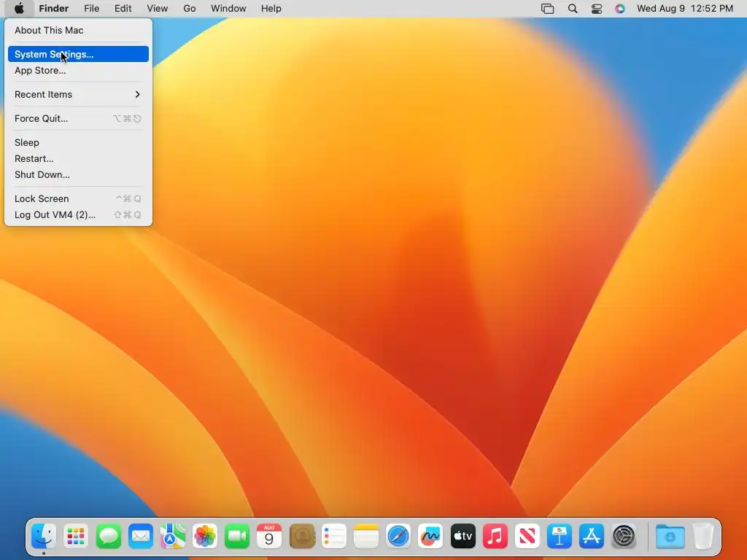Choose Sleep from Apple menu

pyautogui.click(x=78, y=142)
